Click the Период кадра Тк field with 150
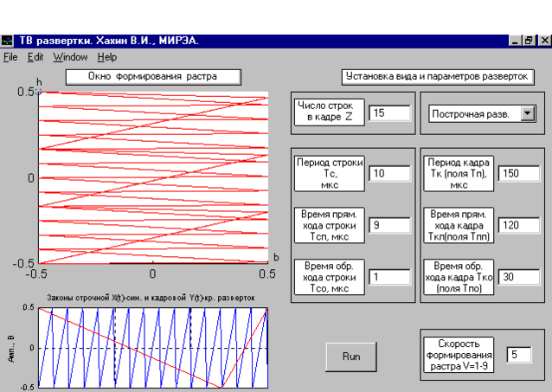 pyautogui.click(x=519, y=173)
